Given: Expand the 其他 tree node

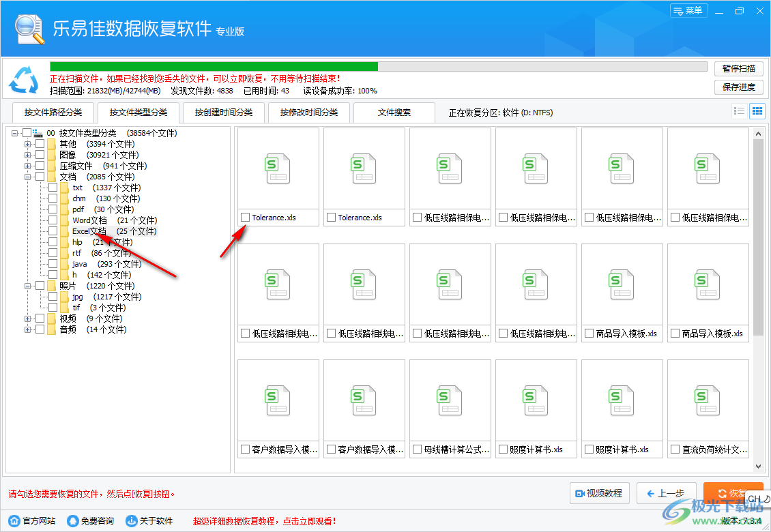Looking at the screenshot, I should click(x=27, y=144).
